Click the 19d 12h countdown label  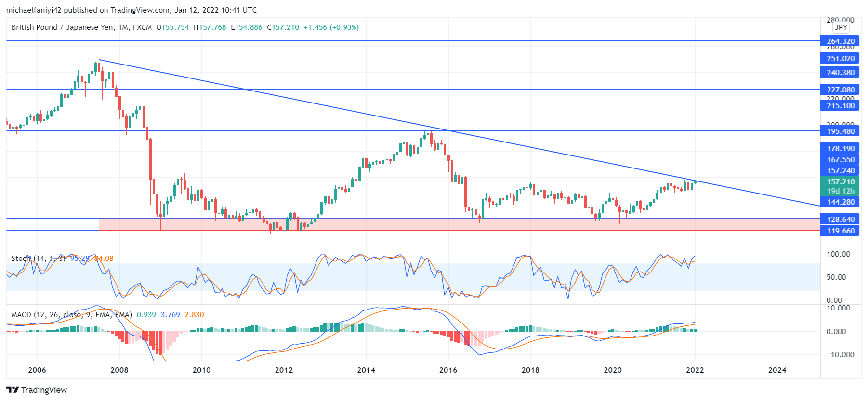[x=840, y=191]
